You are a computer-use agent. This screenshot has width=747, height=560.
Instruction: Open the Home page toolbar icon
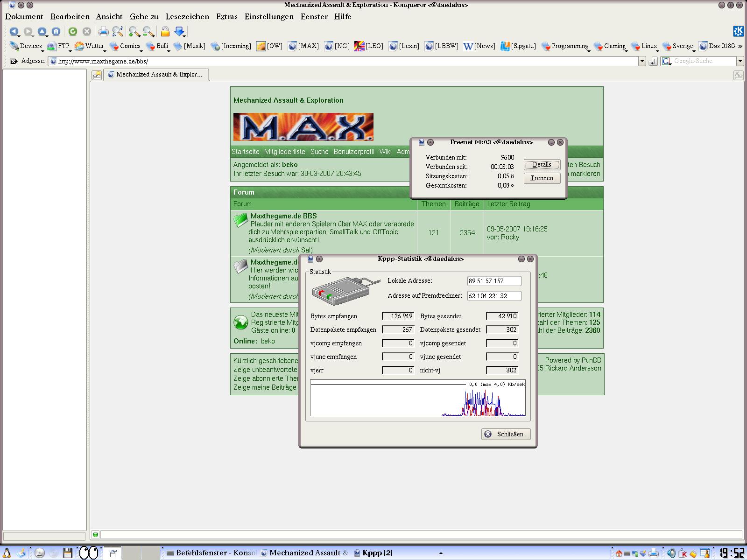pyautogui.click(x=56, y=31)
